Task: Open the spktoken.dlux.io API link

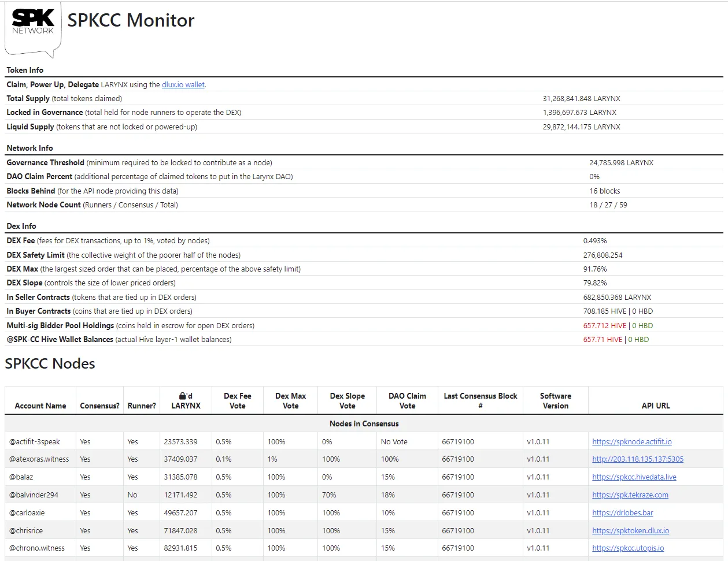Action: tap(631, 531)
